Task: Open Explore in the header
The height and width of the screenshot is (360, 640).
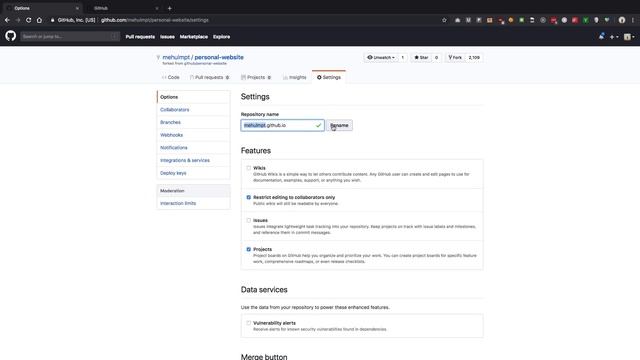Action: click(x=221, y=37)
